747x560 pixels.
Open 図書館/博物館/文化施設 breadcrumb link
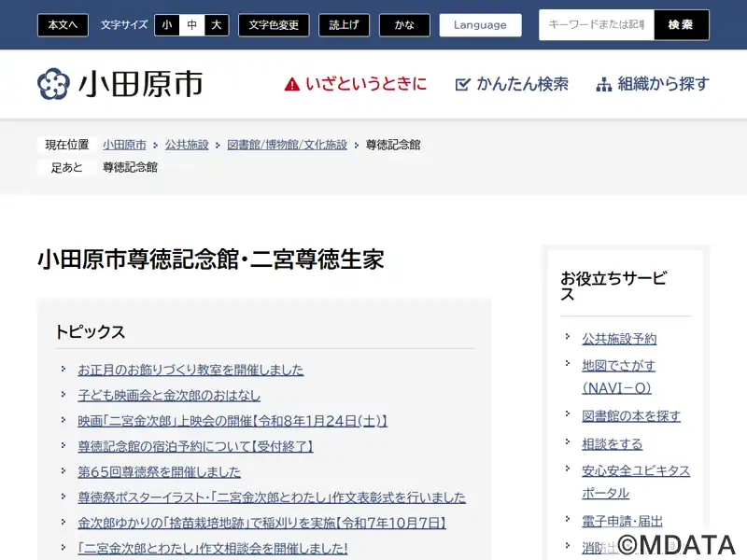pos(287,145)
